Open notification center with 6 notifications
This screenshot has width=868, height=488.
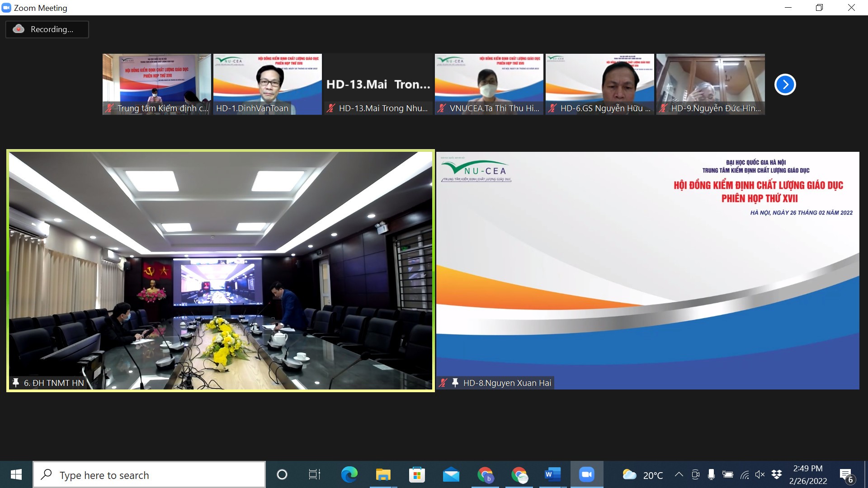coord(846,475)
